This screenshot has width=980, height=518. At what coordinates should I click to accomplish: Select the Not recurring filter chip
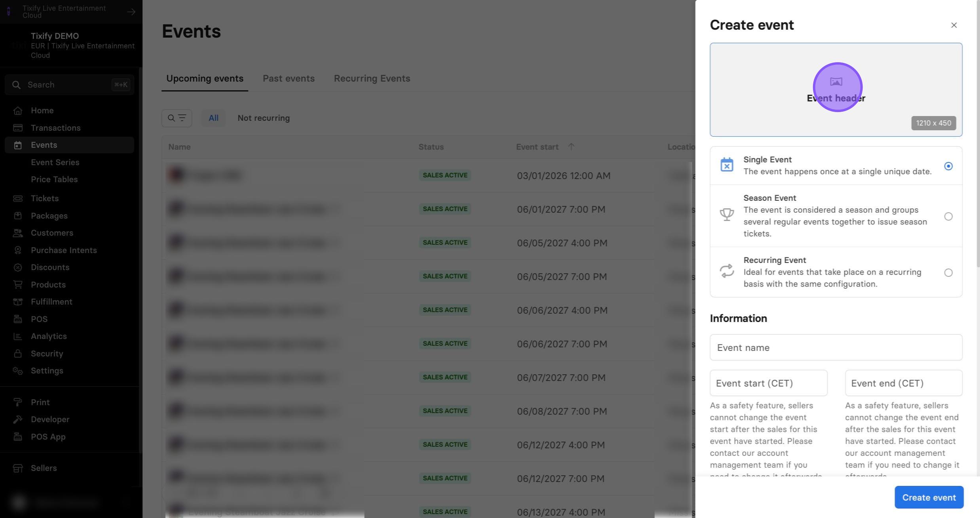pyautogui.click(x=264, y=118)
